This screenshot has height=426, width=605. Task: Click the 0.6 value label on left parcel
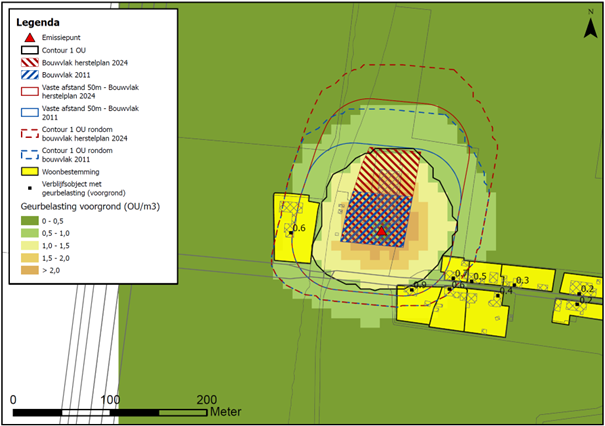(x=298, y=229)
